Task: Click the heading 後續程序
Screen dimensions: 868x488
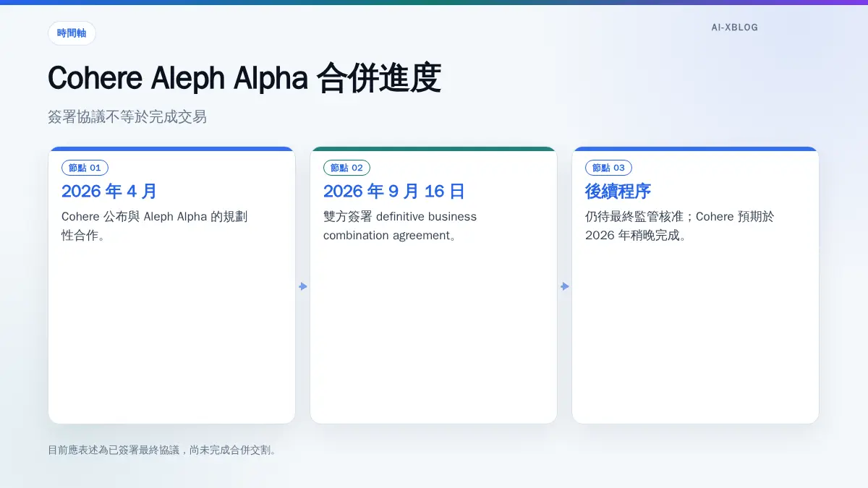Action: coord(618,192)
